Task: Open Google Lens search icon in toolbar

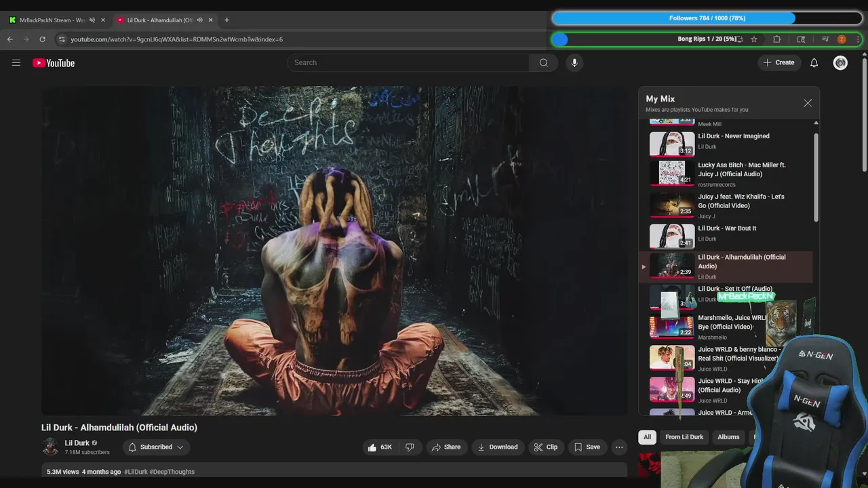Action: pyautogui.click(x=801, y=39)
